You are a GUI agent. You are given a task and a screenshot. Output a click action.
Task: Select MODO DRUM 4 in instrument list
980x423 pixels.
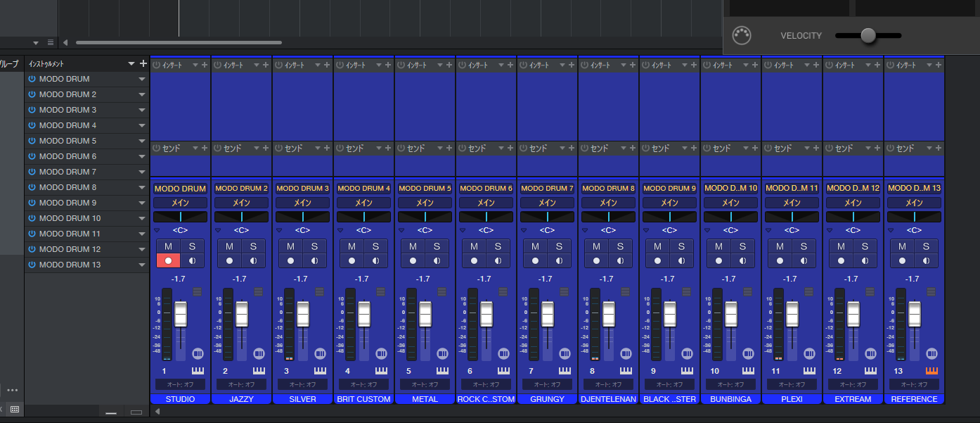pyautogui.click(x=86, y=125)
